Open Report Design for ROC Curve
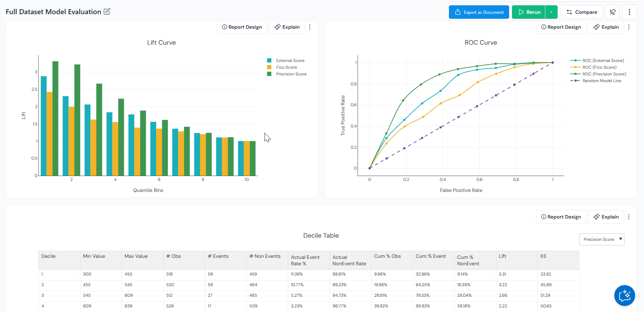The width and height of the screenshot is (644, 312). (x=561, y=27)
